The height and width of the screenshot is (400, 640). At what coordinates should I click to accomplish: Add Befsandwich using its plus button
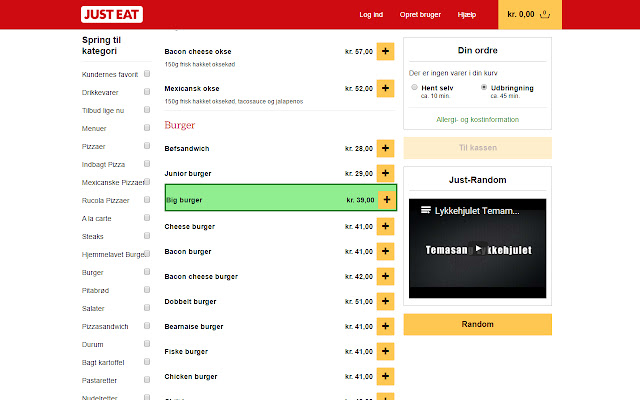point(385,148)
